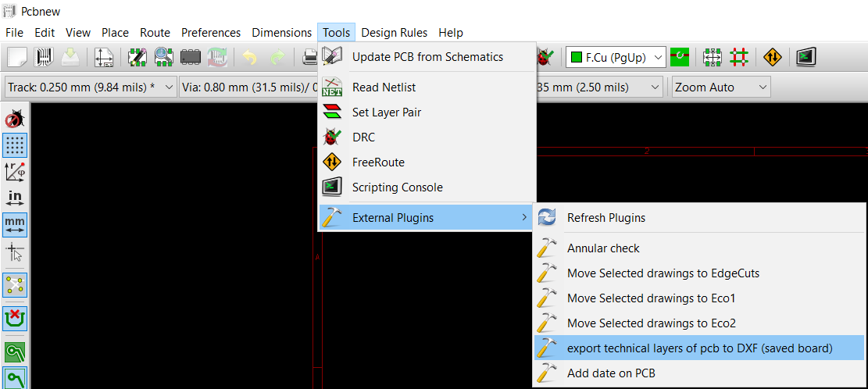Choose export technical layers to DXF
The image size is (868, 389).
(x=699, y=348)
